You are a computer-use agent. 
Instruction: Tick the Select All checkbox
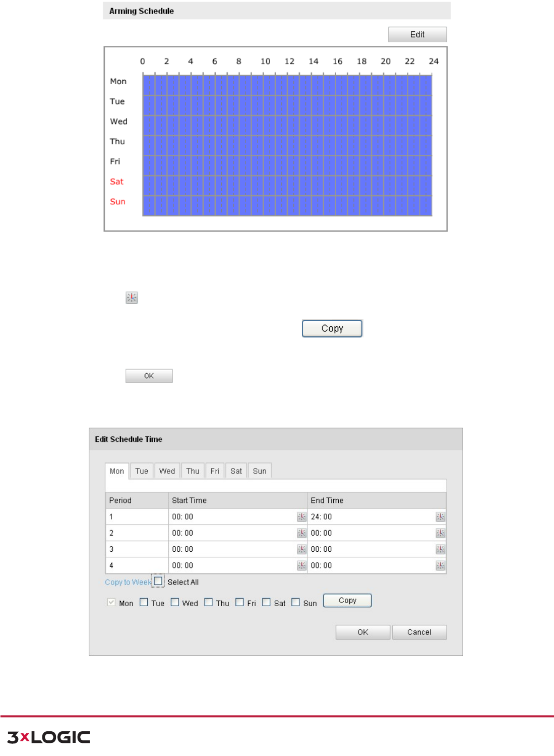(x=158, y=581)
